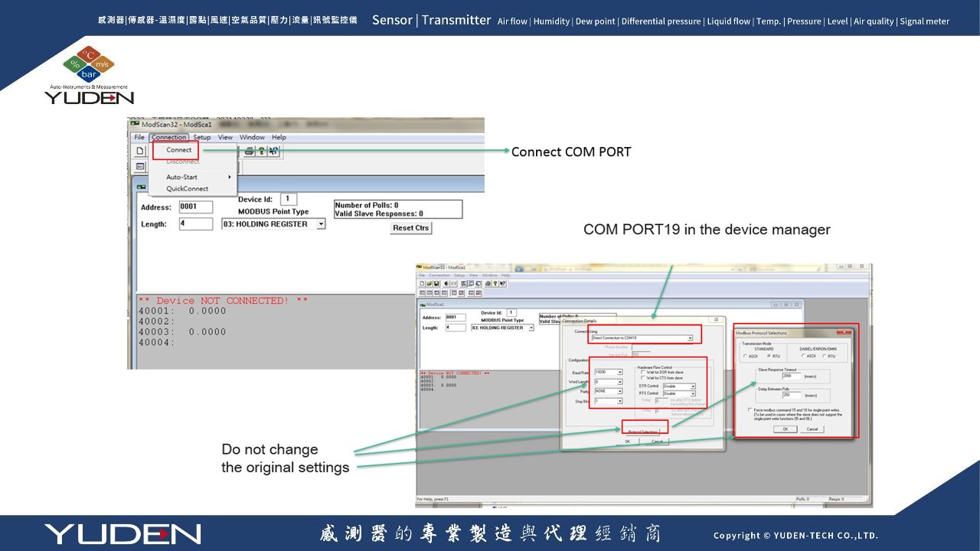Select STANDARD ASCII radio button
This screenshot has height=551, width=980.
click(745, 356)
